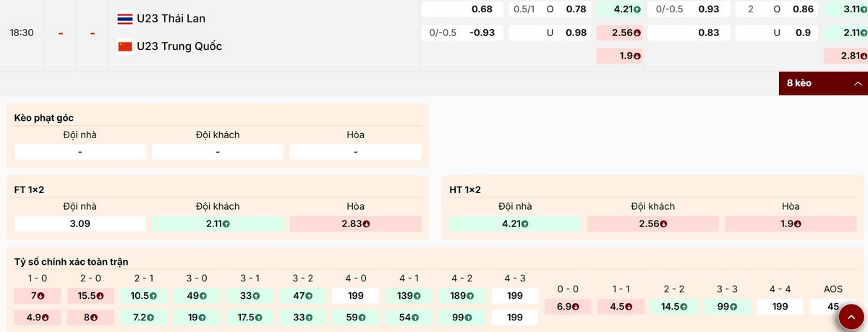
Task: Choose correct score 3 - 3 odds cell
Action: [727, 307]
